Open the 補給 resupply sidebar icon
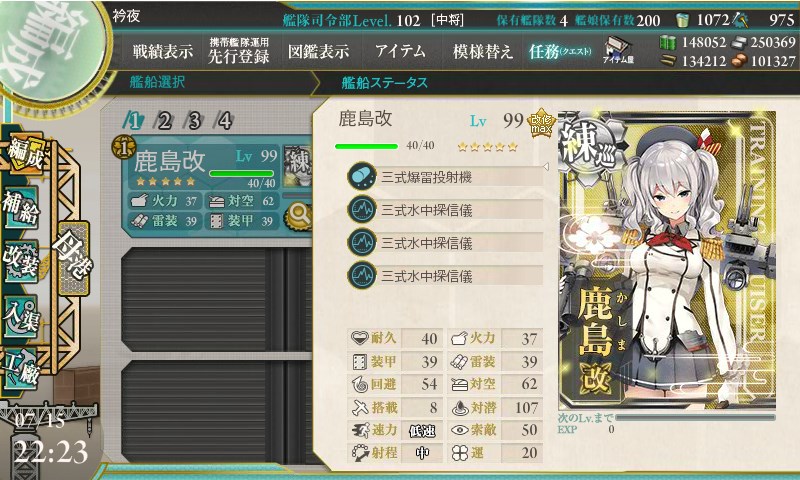 [x=20, y=208]
